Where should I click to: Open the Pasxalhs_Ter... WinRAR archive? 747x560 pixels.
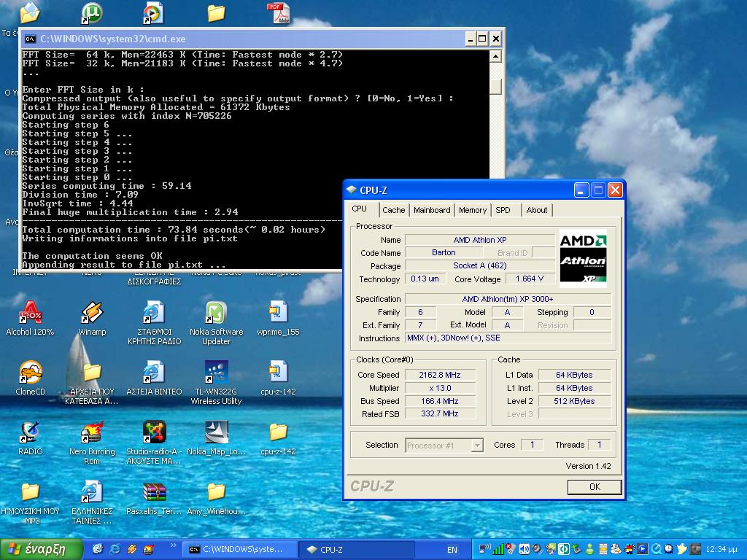coord(154,491)
